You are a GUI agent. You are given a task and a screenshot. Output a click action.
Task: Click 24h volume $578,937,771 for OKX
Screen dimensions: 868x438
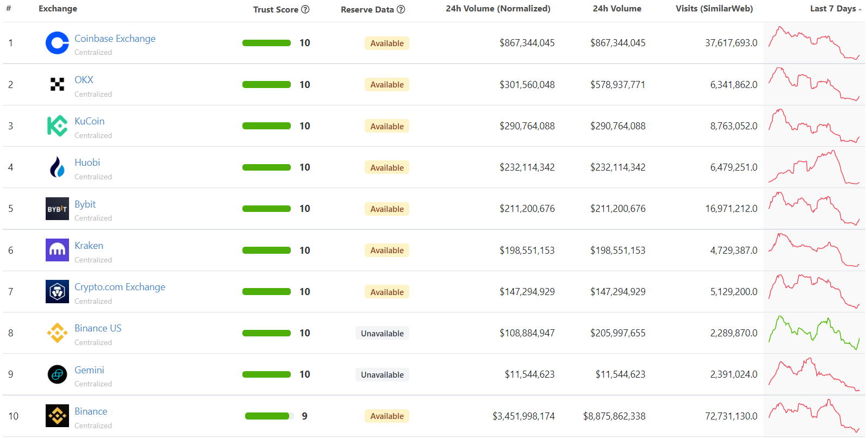pos(618,85)
